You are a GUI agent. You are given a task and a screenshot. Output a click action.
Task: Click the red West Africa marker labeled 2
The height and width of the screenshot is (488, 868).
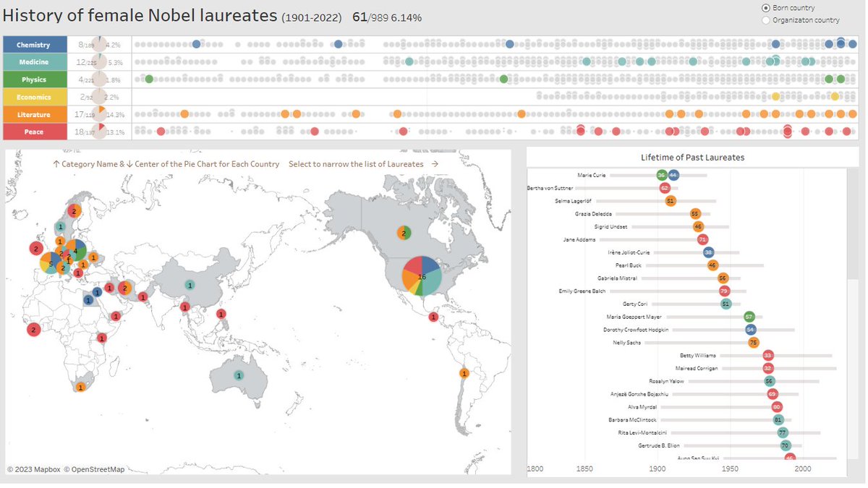pyautogui.click(x=33, y=330)
